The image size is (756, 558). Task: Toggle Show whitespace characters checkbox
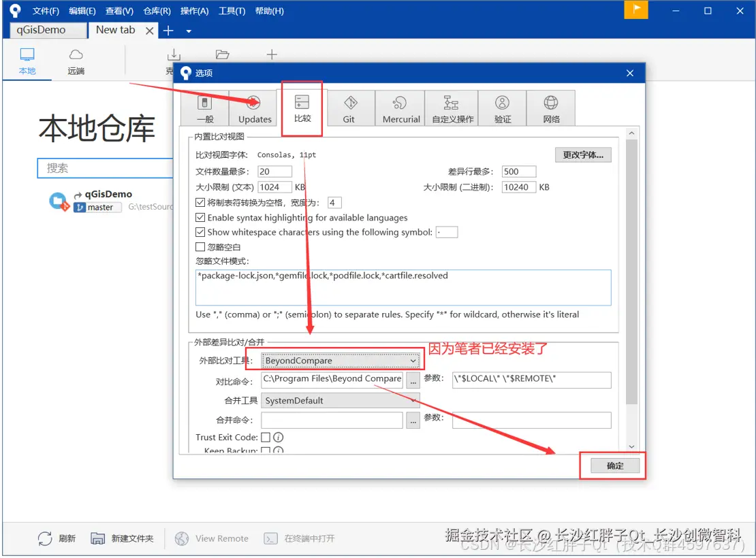pos(200,232)
